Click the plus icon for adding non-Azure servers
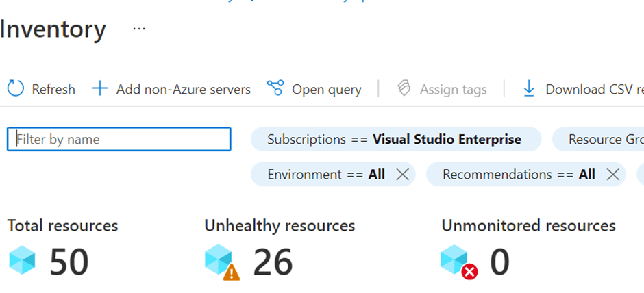 100,88
